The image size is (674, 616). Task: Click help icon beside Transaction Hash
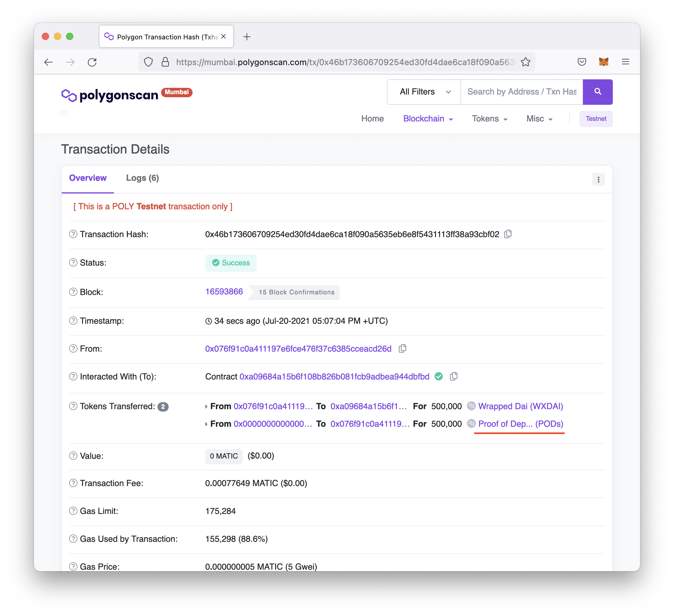[73, 234]
